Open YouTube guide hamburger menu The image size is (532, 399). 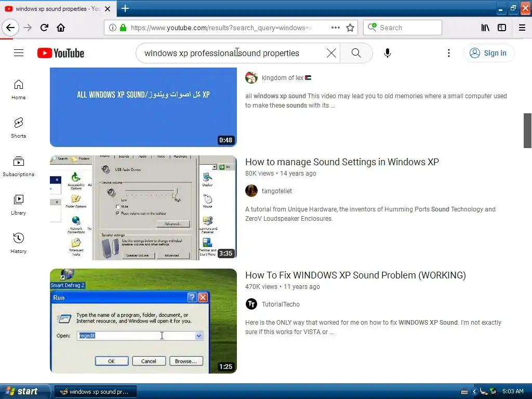[x=19, y=53]
